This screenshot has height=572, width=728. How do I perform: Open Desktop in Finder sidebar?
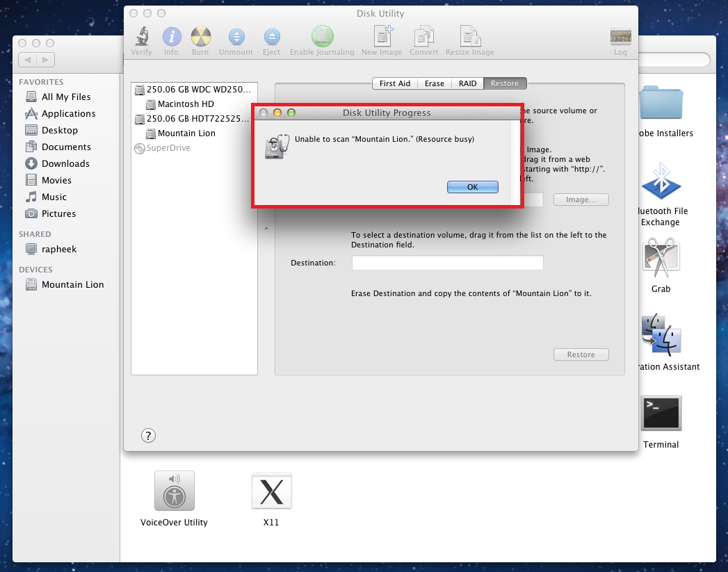point(51,131)
